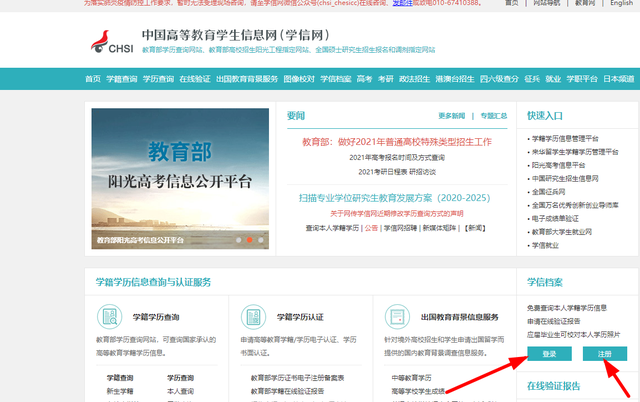Click 新生学籍 under 学籍学历查询
This screenshot has width=640, height=402.
[120, 391]
